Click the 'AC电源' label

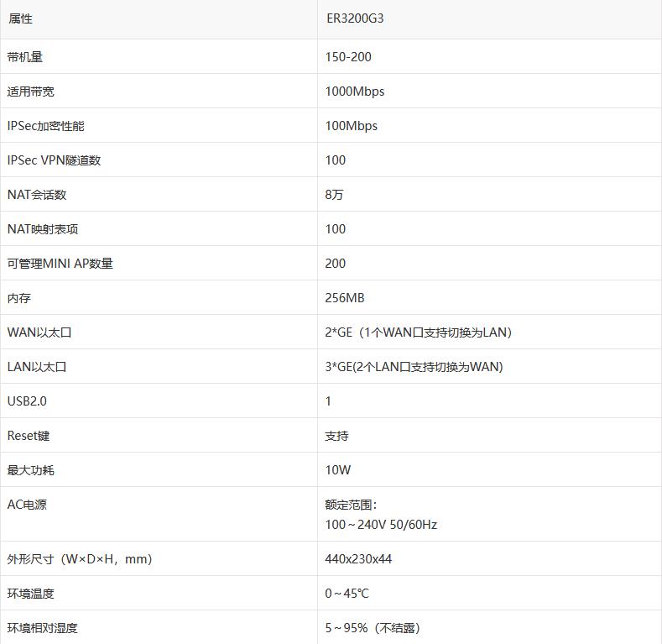tap(27, 505)
